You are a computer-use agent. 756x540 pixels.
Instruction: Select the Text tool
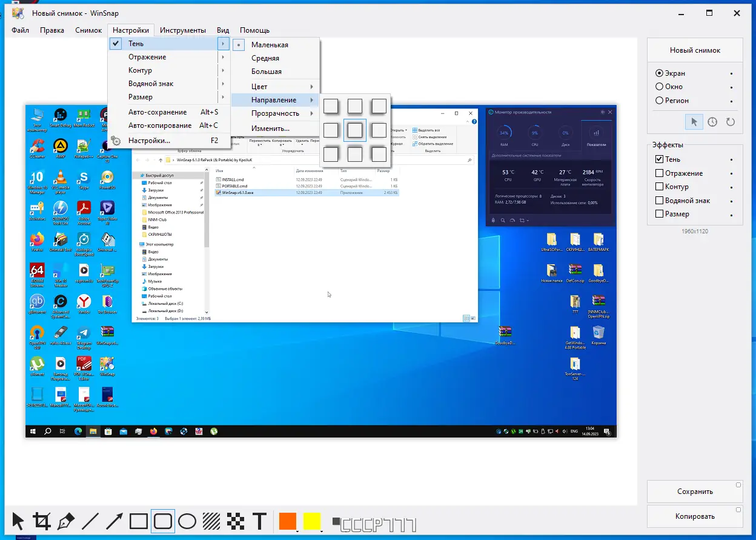pyautogui.click(x=260, y=521)
